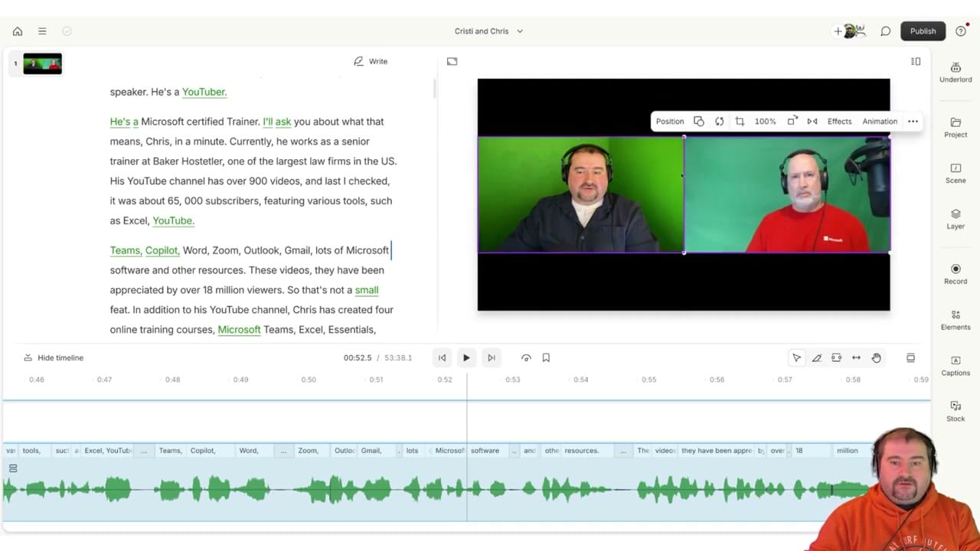Click the timeline ruler near the 0:55 mark
The height and width of the screenshot is (551, 980).
tap(648, 379)
